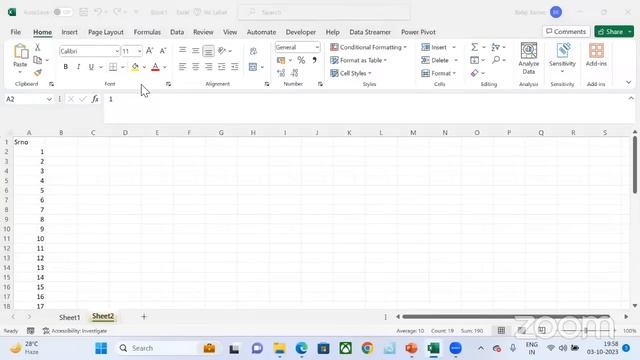This screenshot has width=640, height=360.
Task: Open text Orientation options
Action: [222, 51]
